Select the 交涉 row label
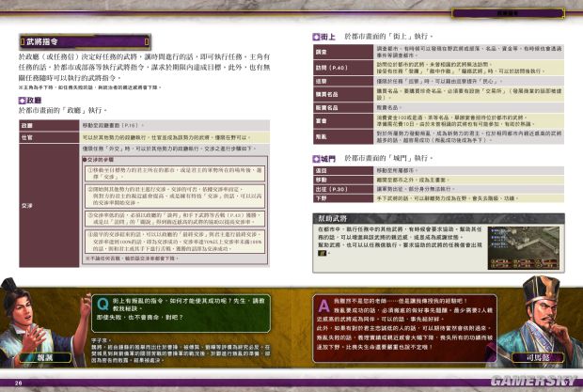Viewport: 583px width, 392px height. (49, 206)
